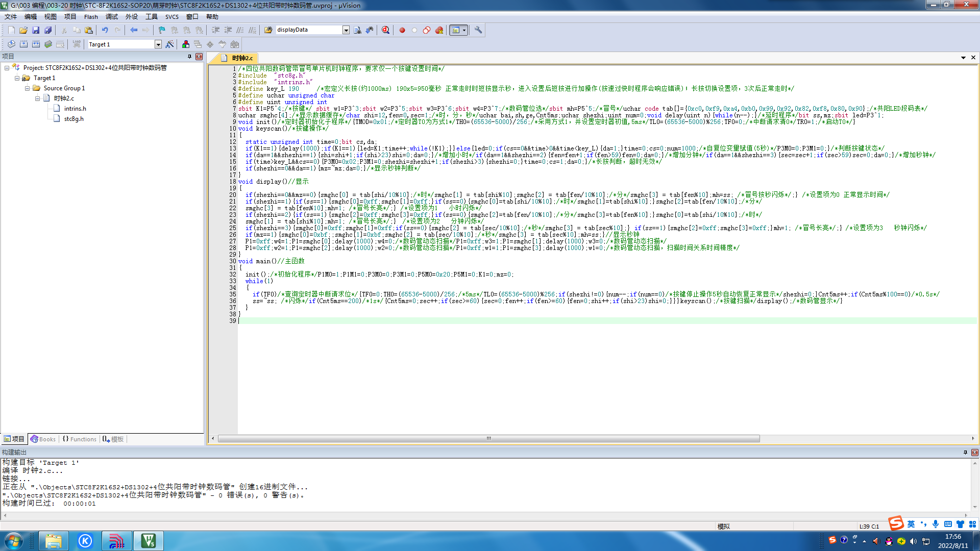Open File Explorer from the taskbar

pos(53,541)
